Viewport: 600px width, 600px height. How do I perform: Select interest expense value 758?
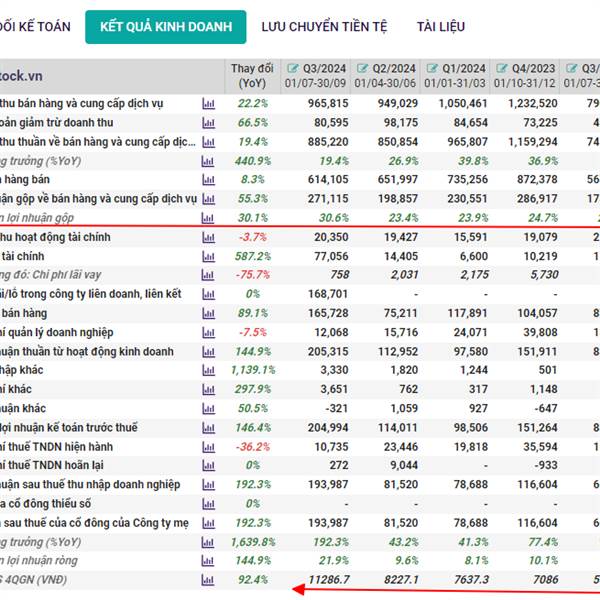(340, 275)
